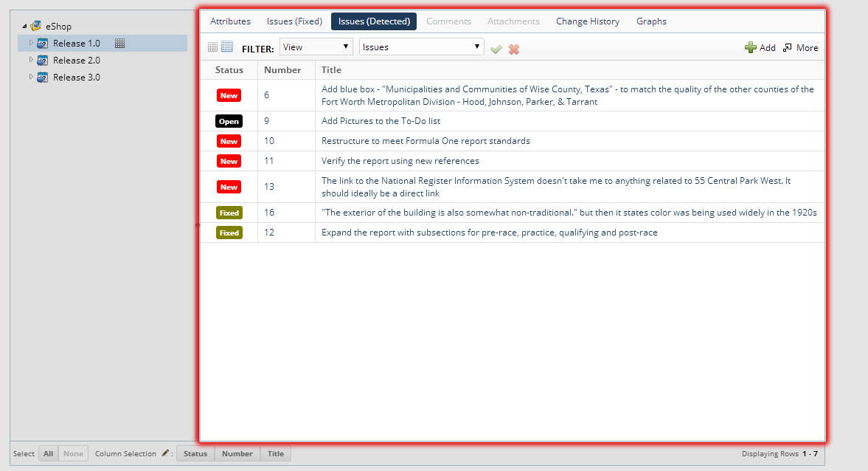Toggle the Status column button

195,453
